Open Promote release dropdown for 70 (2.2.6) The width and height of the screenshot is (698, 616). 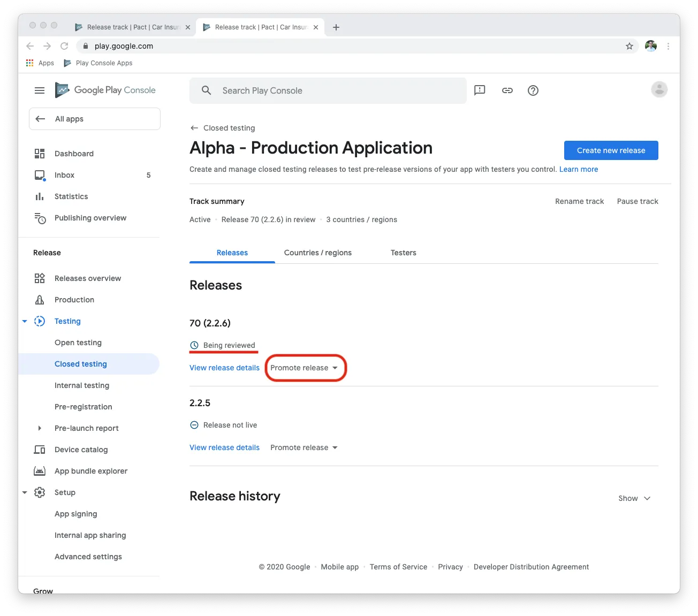(x=304, y=368)
